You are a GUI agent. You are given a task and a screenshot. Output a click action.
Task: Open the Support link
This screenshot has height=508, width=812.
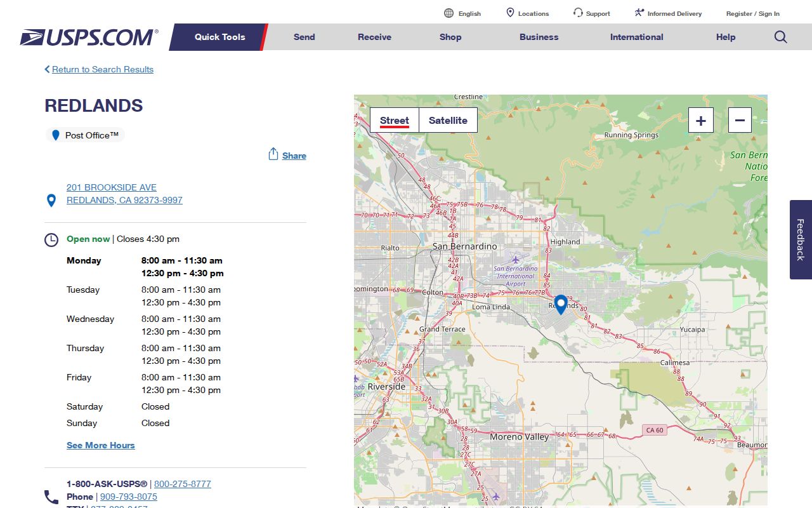[598, 13]
